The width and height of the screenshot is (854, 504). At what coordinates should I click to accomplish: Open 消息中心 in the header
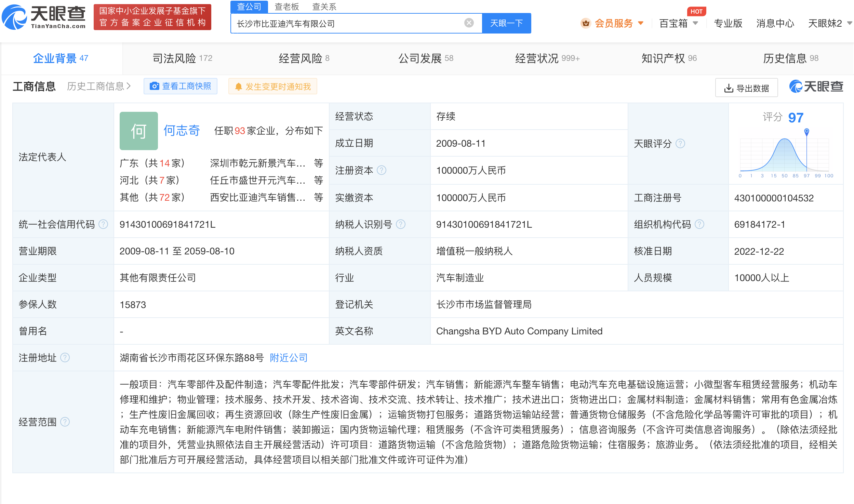point(775,23)
